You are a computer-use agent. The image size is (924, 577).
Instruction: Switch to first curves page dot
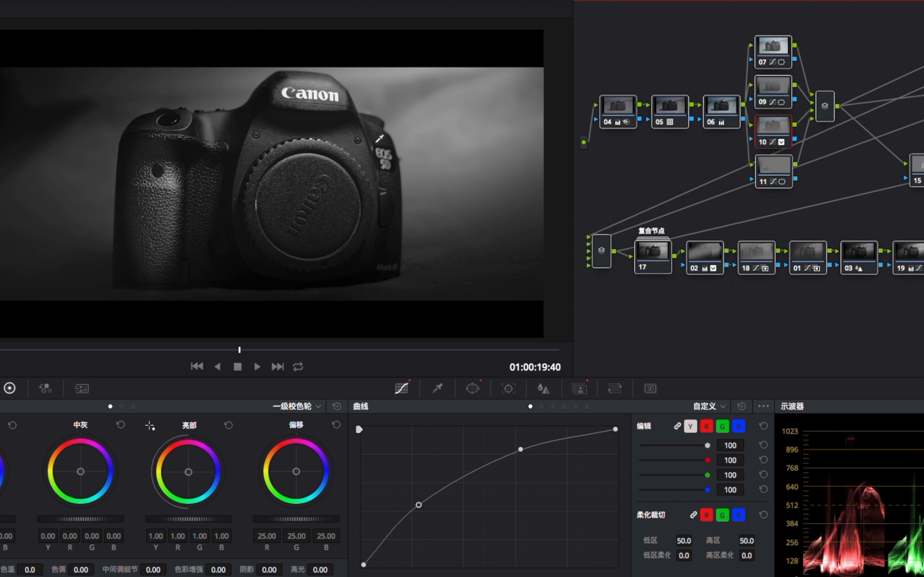click(x=530, y=406)
